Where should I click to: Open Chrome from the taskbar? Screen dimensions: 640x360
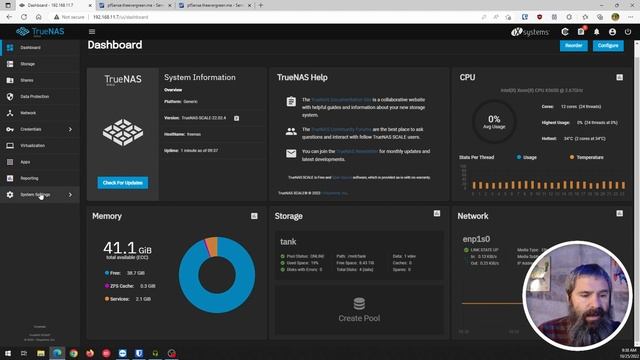[x=73, y=353]
